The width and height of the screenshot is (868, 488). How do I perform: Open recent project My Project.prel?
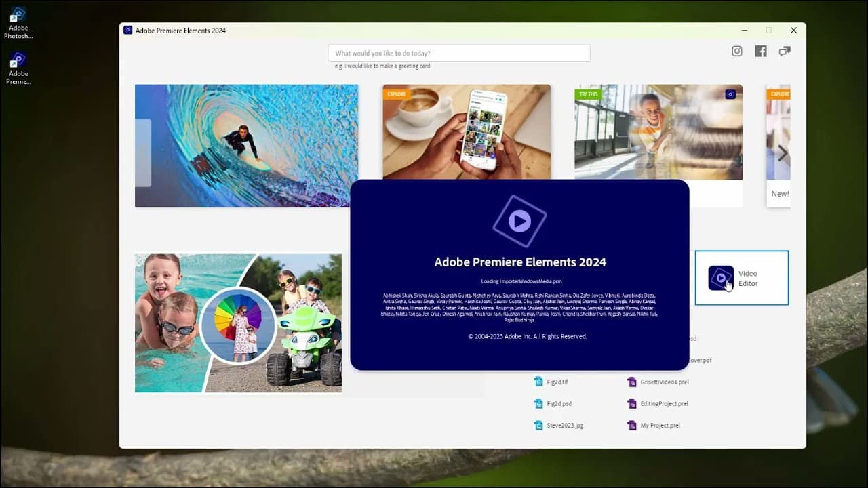(660, 425)
